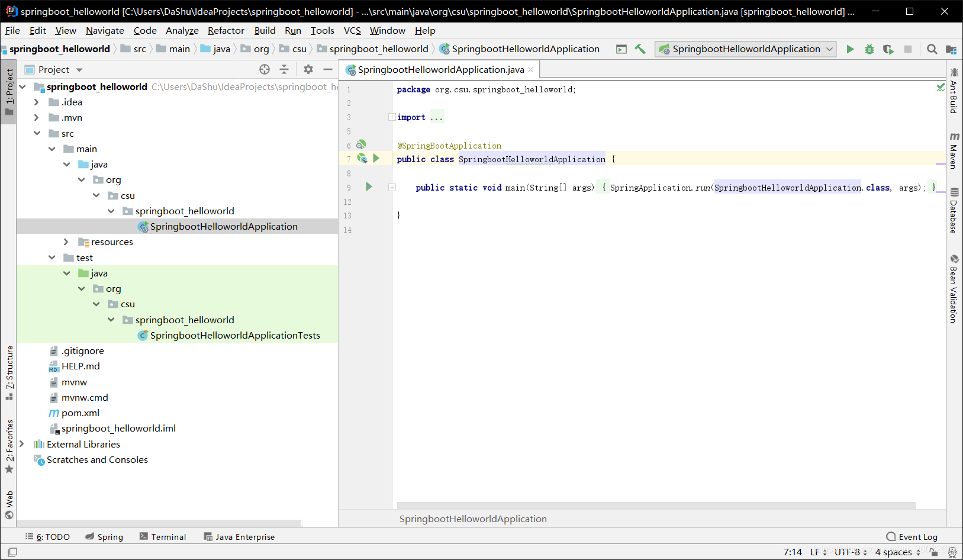Click the inspector profile icon in status bar
The height and width of the screenshot is (560, 963).
point(952,552)
